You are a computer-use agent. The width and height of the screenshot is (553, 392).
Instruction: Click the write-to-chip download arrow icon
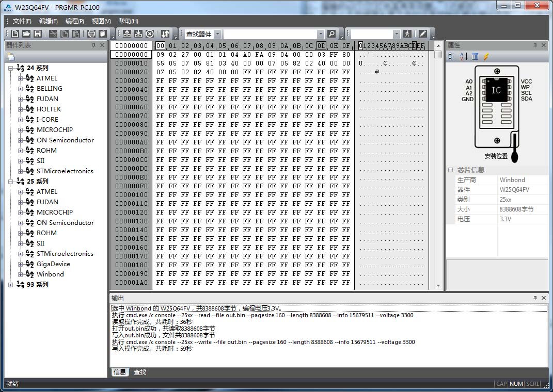138,34
